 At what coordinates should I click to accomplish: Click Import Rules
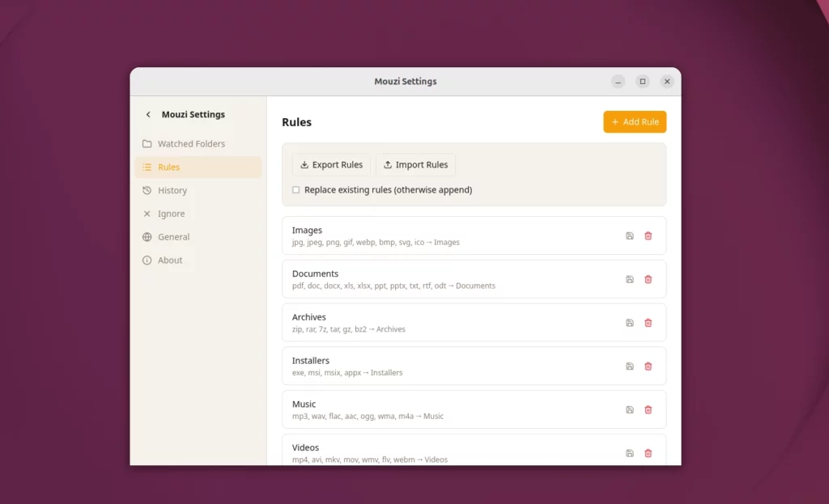point(415,165)
